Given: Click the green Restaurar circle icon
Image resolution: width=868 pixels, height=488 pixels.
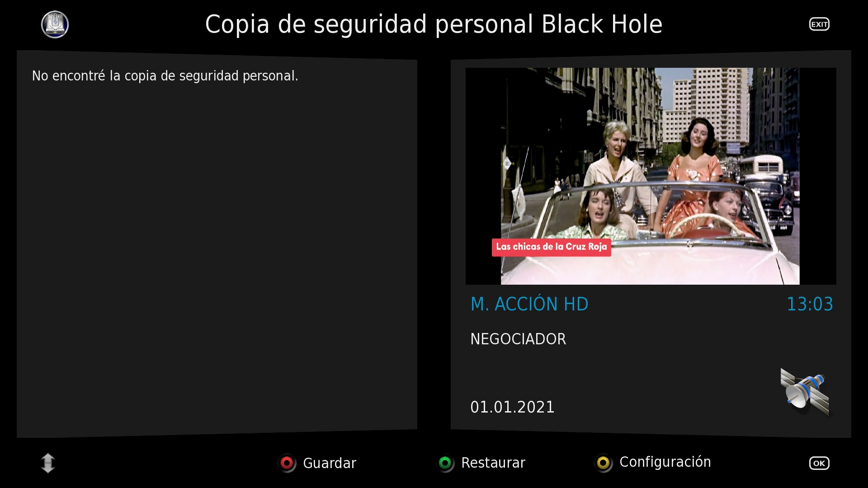Looking at the screenshot, I should pyautogui.click(x=445, y=463).
